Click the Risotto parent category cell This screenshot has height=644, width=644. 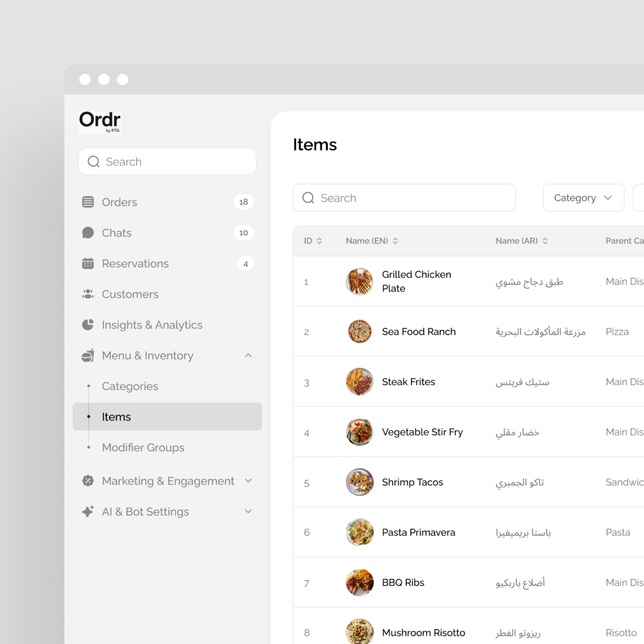click(621, 632)
